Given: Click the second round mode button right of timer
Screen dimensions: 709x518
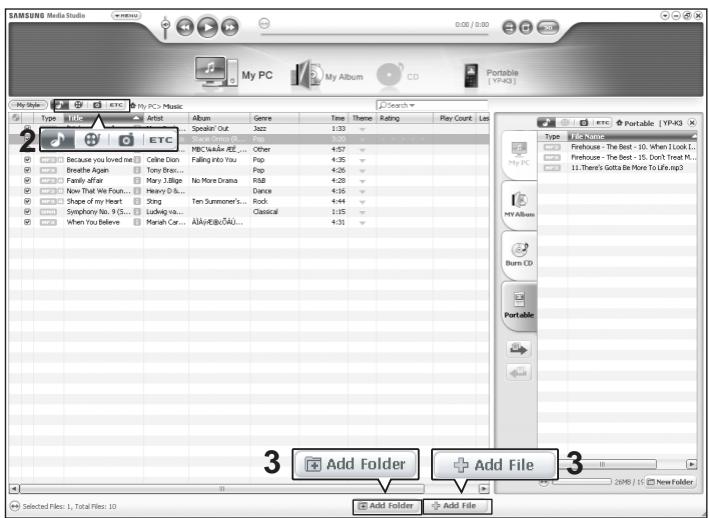Looking at the screenshot, I should 526,28.
